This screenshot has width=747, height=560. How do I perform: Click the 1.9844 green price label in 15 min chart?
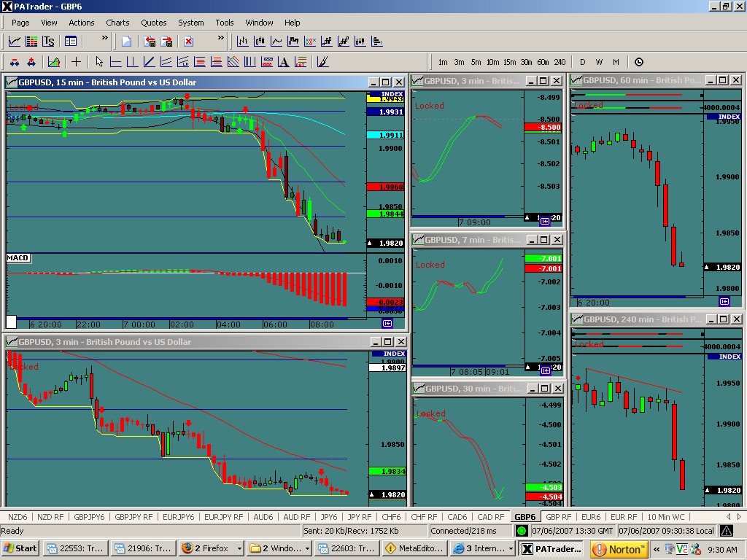pyautogui.click(x=386, y=214)
